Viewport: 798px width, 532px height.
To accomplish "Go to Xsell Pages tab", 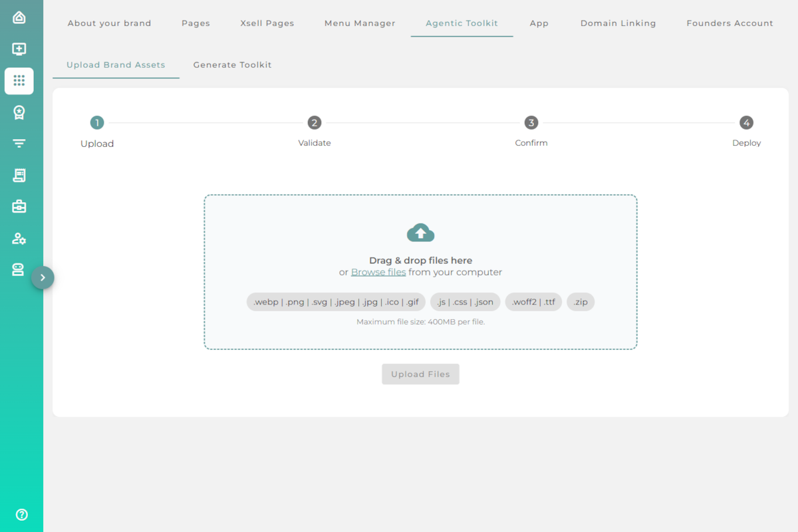I will click(x=267, y=23).
